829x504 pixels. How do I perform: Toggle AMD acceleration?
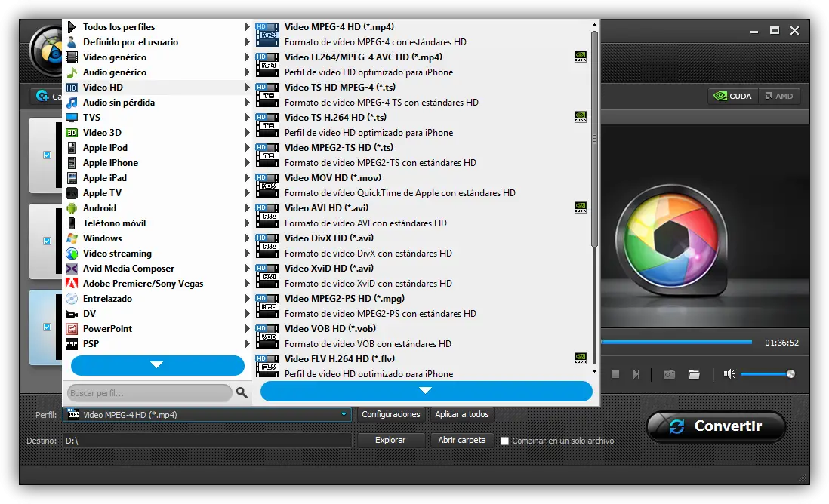[778, 96]
